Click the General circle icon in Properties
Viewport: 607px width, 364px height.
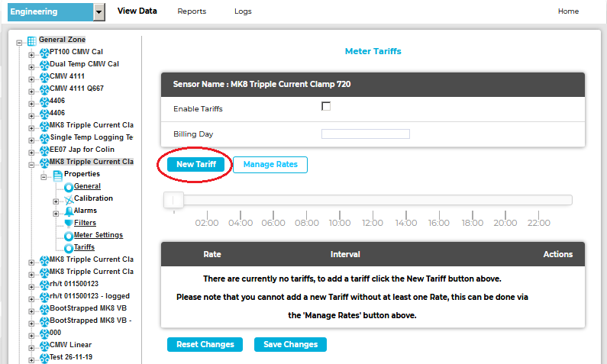pos(69,188)
